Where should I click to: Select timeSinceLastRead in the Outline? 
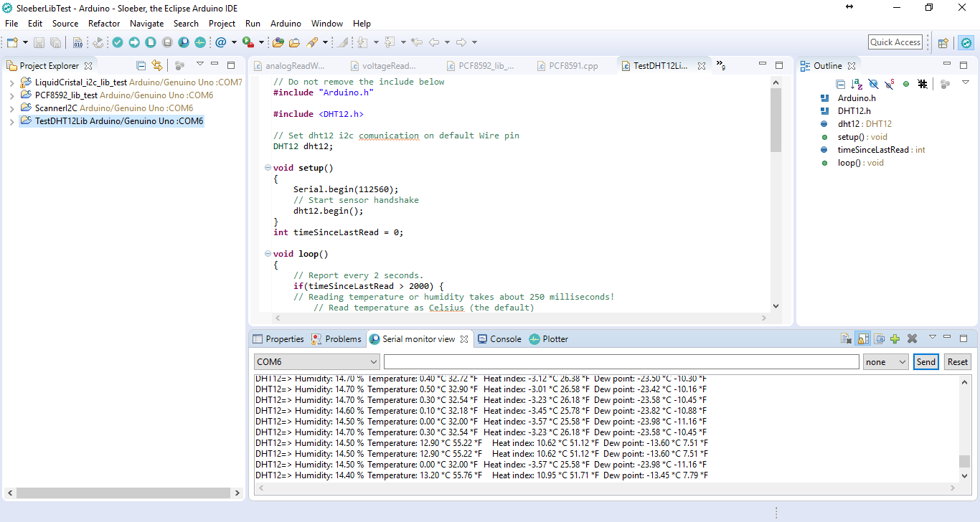pos(872,150)
